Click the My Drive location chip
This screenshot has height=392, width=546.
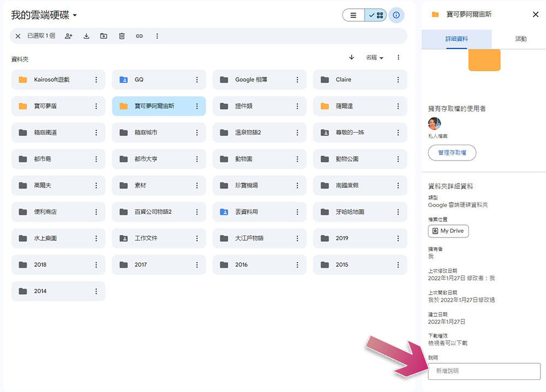pyautogui.click(x=448, y=231)
